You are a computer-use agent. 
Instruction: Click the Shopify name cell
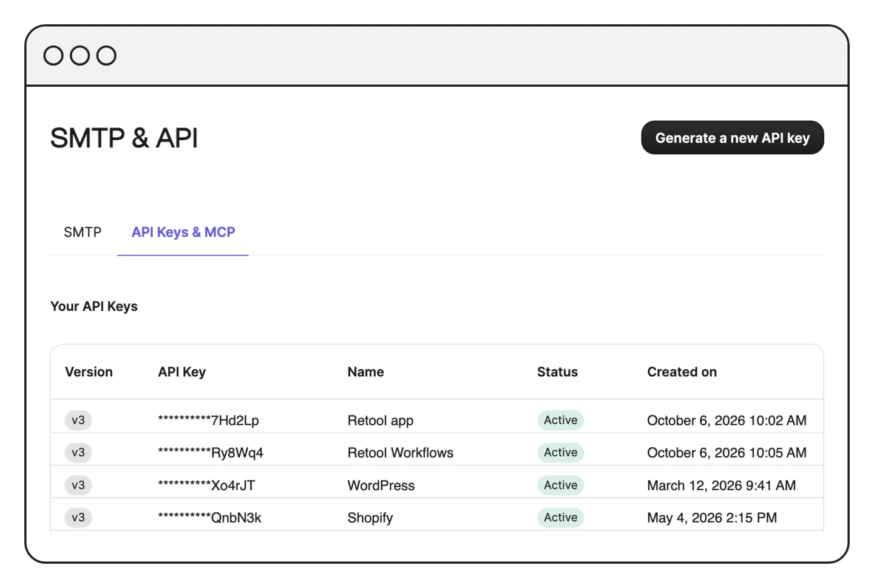pyautogui.click(x=370, y=518)
